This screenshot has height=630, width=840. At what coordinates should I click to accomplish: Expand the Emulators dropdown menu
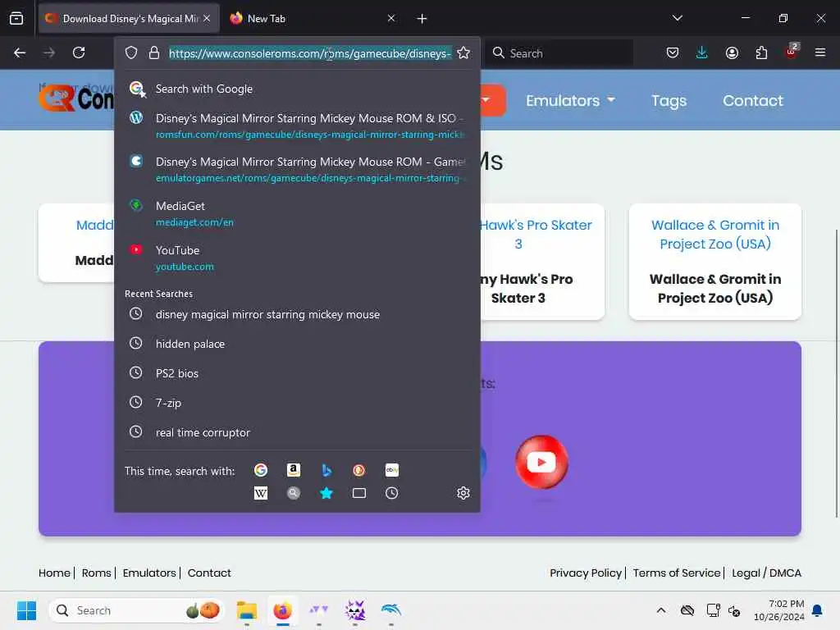tap(570, 101)
